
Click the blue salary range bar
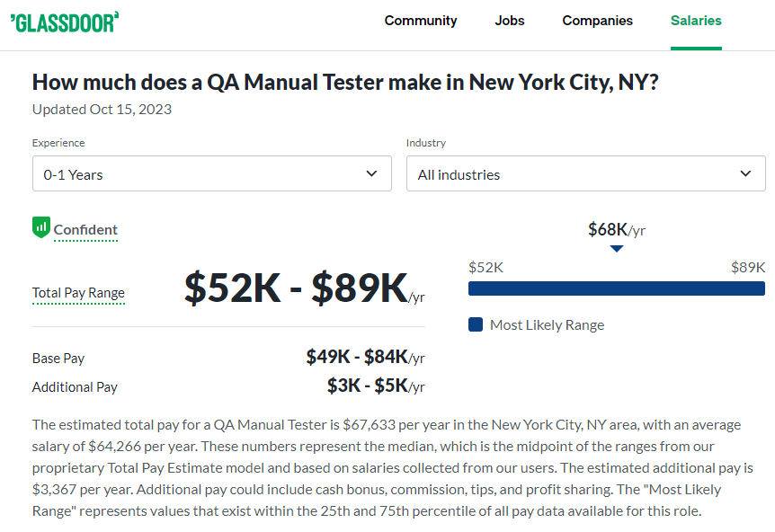point(617,288)
